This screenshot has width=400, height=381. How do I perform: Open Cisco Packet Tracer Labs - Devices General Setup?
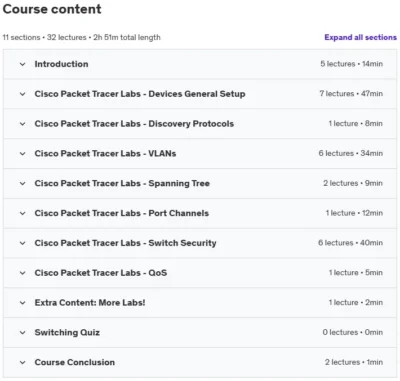140,94
